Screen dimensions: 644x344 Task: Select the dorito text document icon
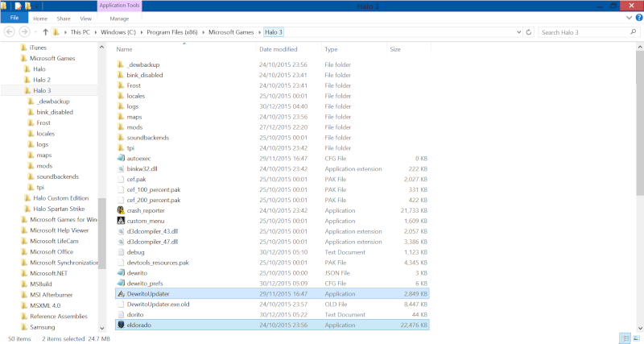[121, 314]
